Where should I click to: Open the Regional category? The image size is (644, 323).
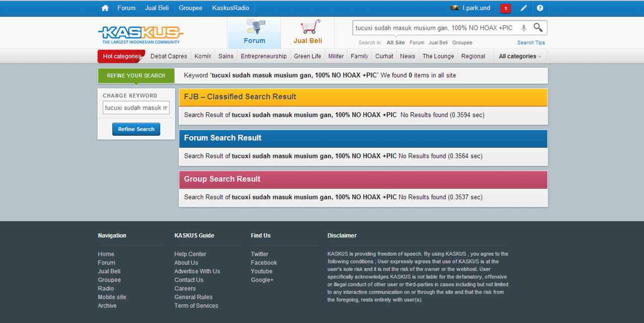click(x=473, y=56)
